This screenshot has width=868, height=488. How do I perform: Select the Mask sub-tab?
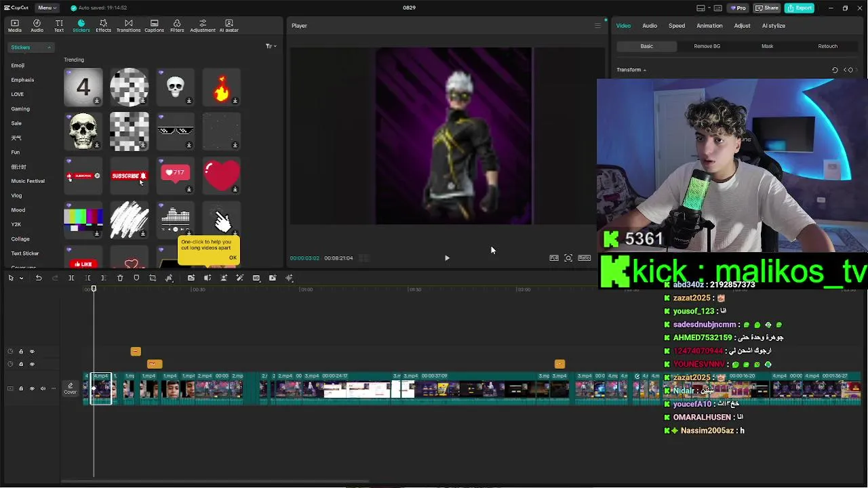point(767,46)
